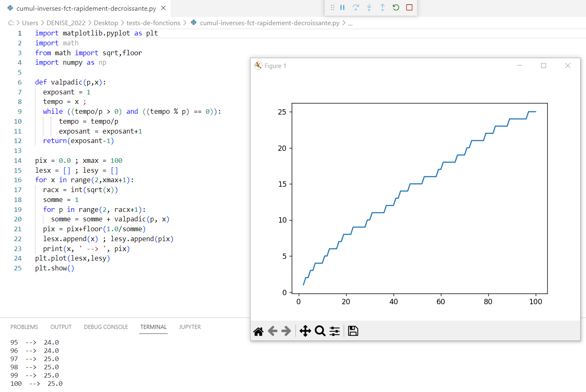
Task: Reset plot to original Home view
Action: point(258,331)
